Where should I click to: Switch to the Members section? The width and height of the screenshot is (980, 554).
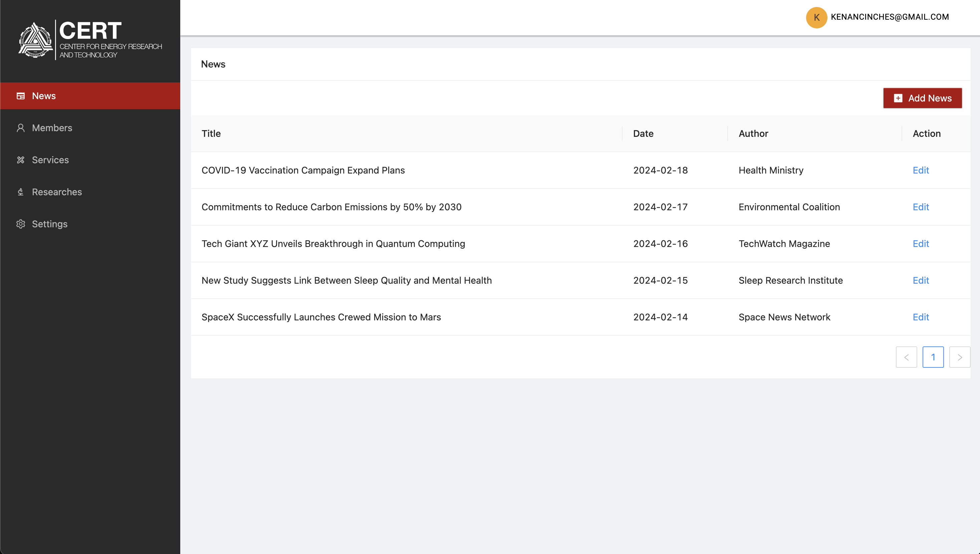52,128
